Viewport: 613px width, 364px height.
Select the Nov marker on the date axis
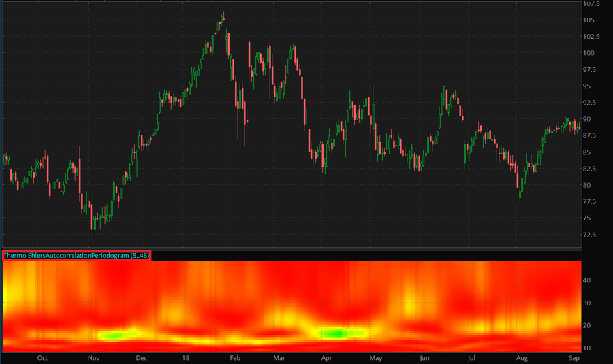coord(94,357)
